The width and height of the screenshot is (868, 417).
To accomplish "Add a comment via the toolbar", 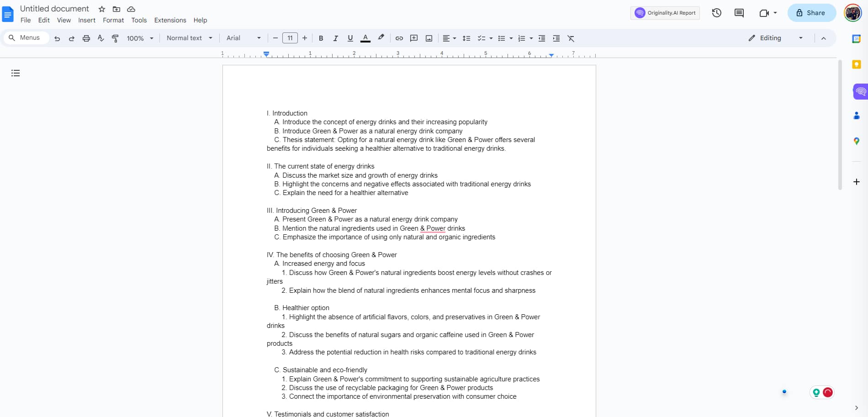I will point(414,38).
